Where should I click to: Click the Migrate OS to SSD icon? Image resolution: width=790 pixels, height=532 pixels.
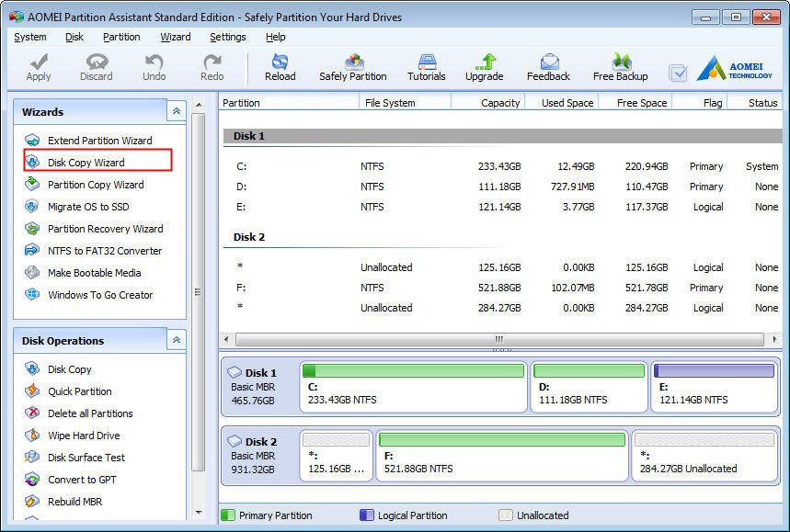click(32, 207)
